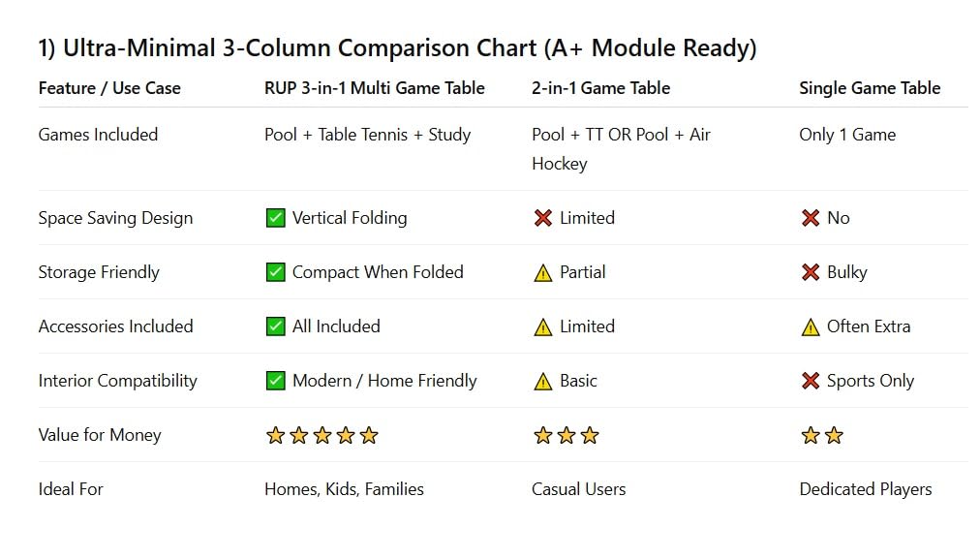Click the middle star of the three-star rating
Image resolution: width=980 pixels, height=559 pixels.
coord(567,435)
